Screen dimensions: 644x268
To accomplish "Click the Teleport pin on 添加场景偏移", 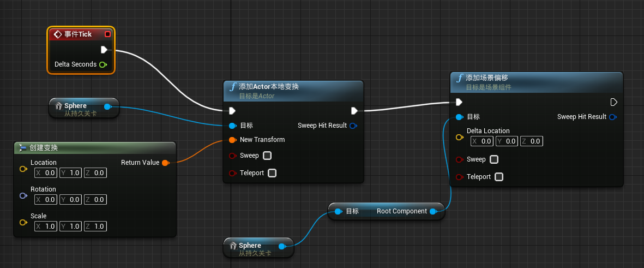I will point(460,177).
